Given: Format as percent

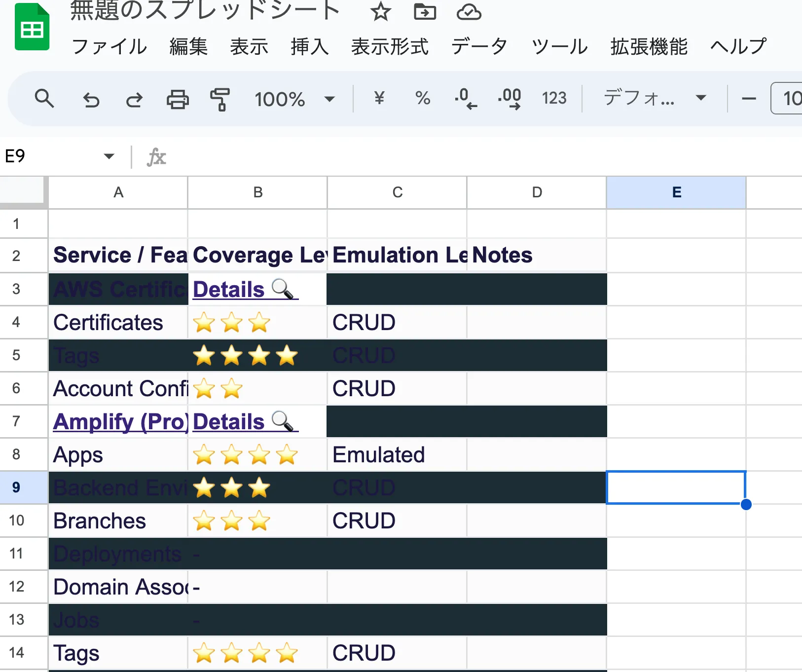Looking at the screenshot, I should click(423, 98).
